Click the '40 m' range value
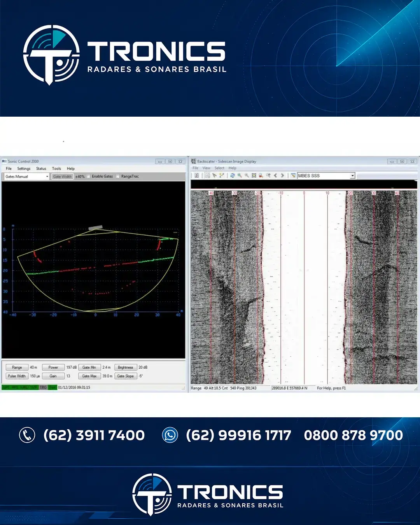The height and width of the screenshot is (525, 420). click(33, 367)
